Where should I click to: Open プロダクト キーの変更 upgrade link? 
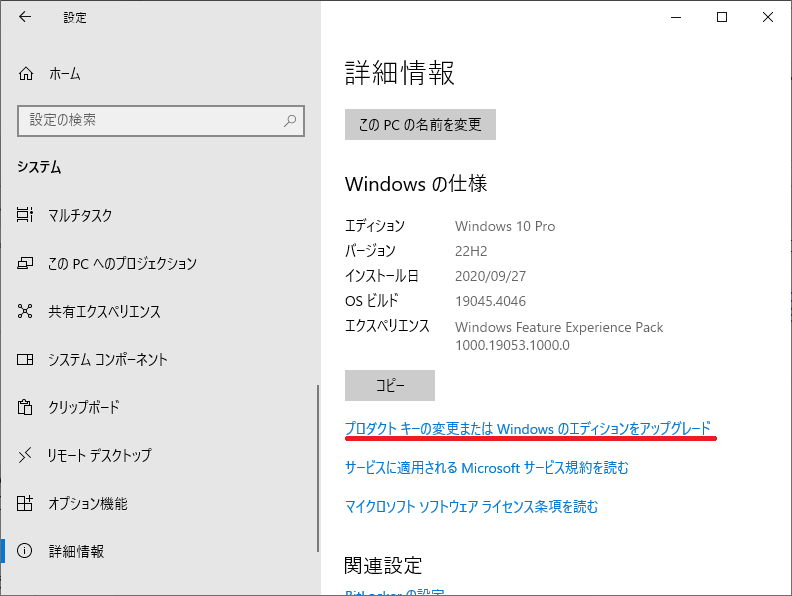[528, 428]
